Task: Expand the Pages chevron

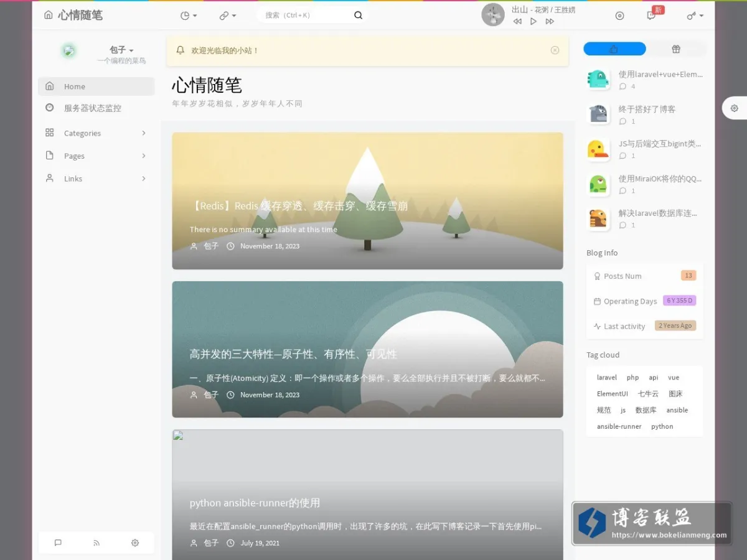Action: (x=144, y=156)
